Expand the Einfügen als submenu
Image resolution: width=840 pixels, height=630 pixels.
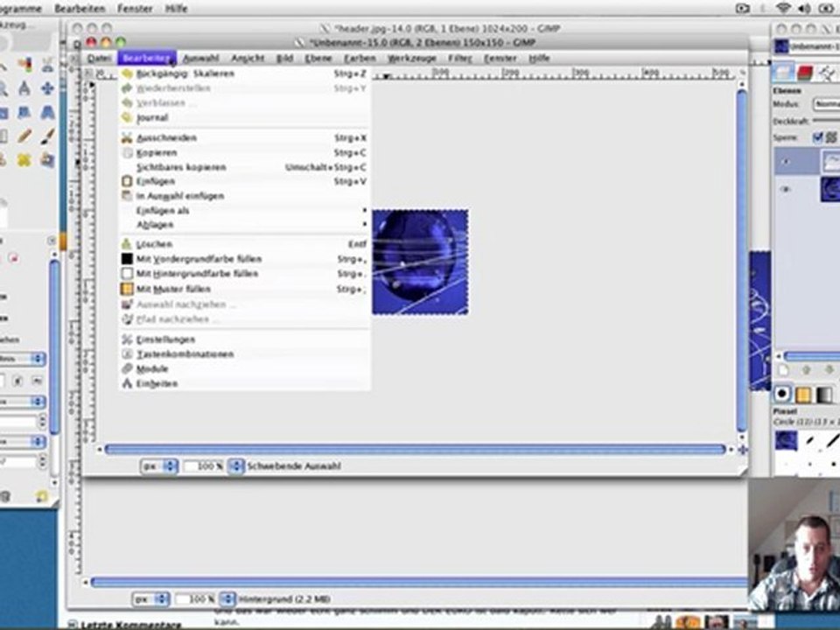(x=244, y=210)
